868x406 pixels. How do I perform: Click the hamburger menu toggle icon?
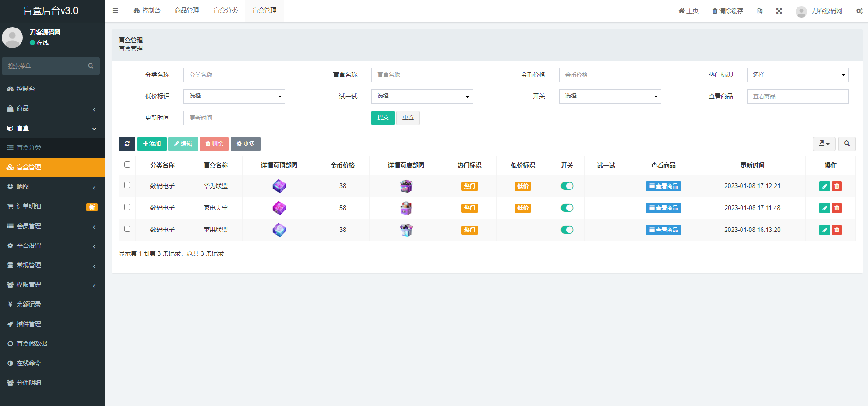coord(115,11)
